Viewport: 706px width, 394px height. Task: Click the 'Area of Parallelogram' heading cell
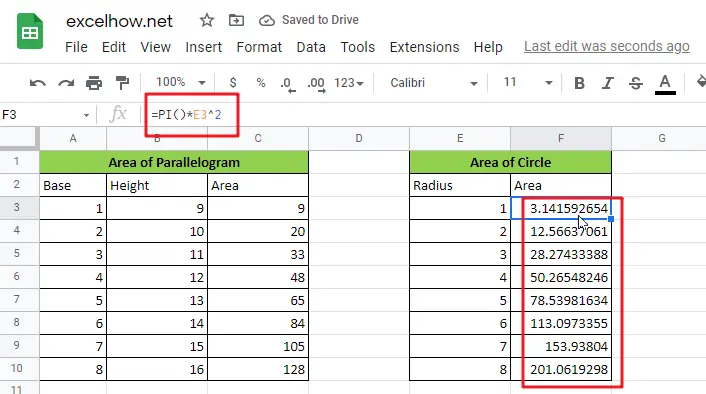pos(174,163)
